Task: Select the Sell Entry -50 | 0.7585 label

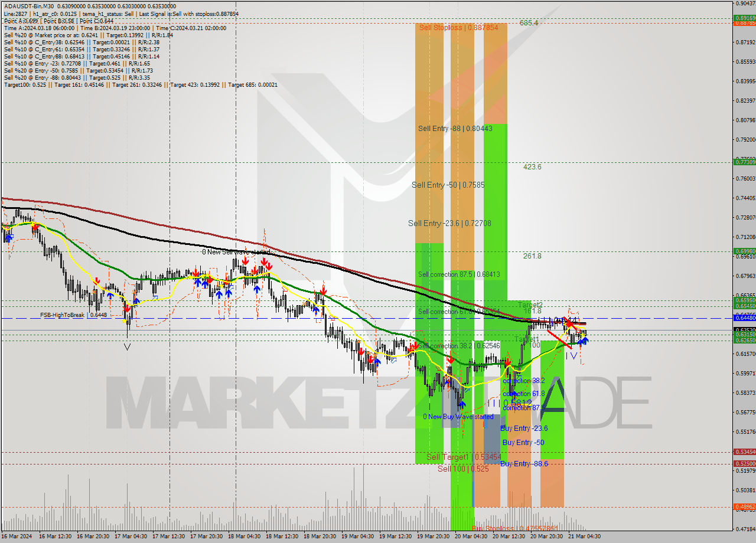Action: (448, 185)
